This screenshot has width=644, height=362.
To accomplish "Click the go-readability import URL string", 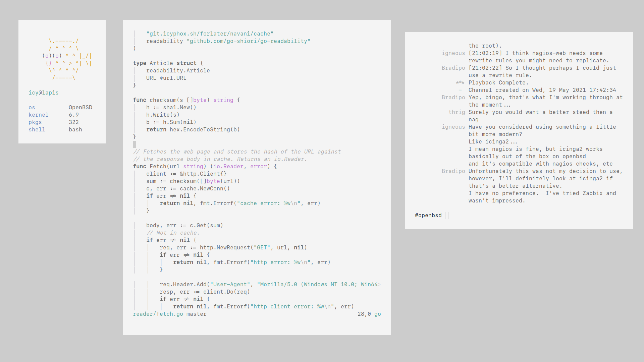I will [x=248, y=41].
